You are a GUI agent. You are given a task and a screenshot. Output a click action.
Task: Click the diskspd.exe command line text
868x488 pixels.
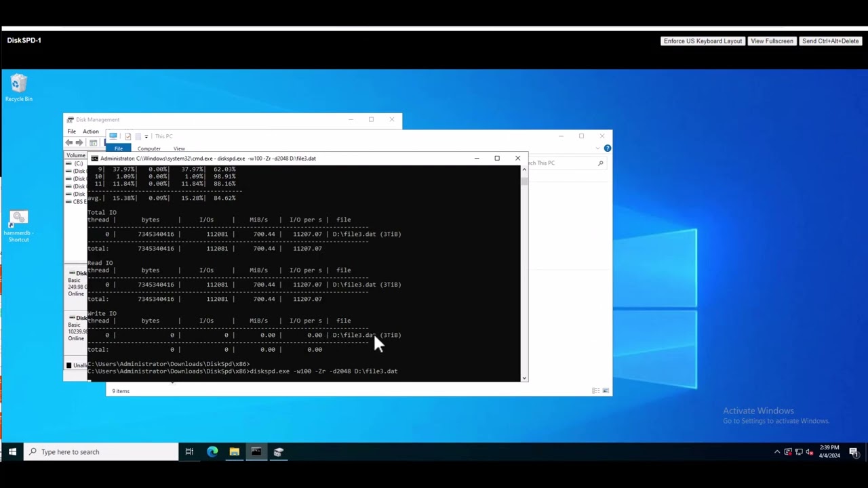pos(324,371)
